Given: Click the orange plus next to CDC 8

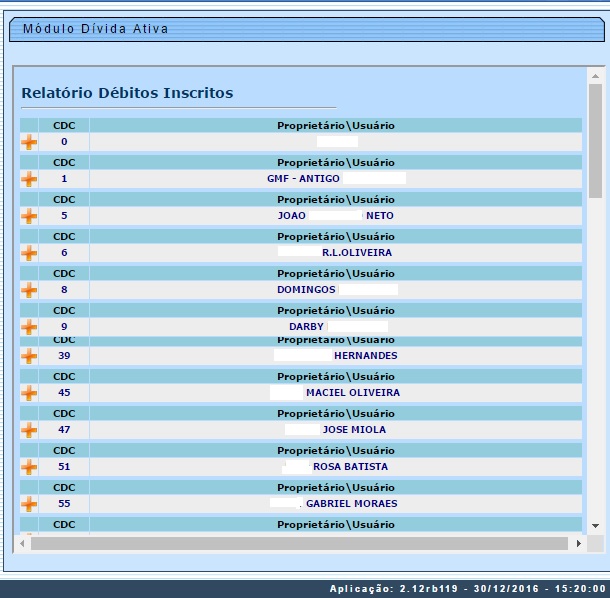Looking at the screenshot, I should point(29,290).
